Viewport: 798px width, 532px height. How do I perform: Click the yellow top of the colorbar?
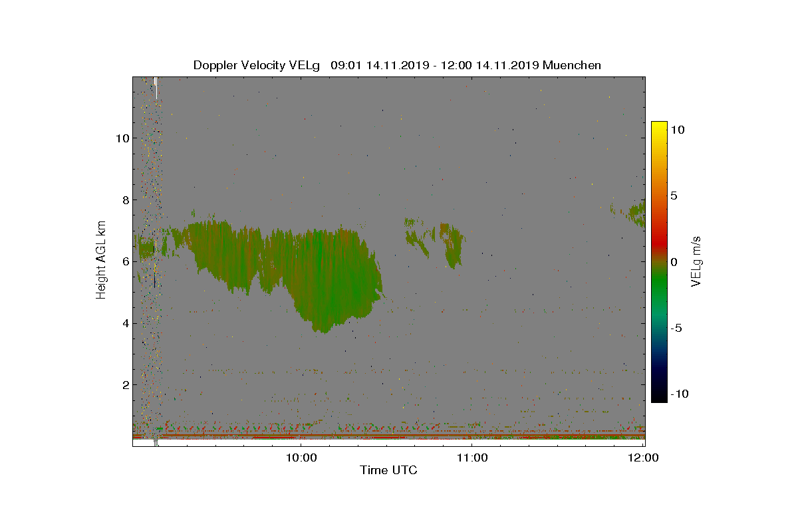pos(659,128)
